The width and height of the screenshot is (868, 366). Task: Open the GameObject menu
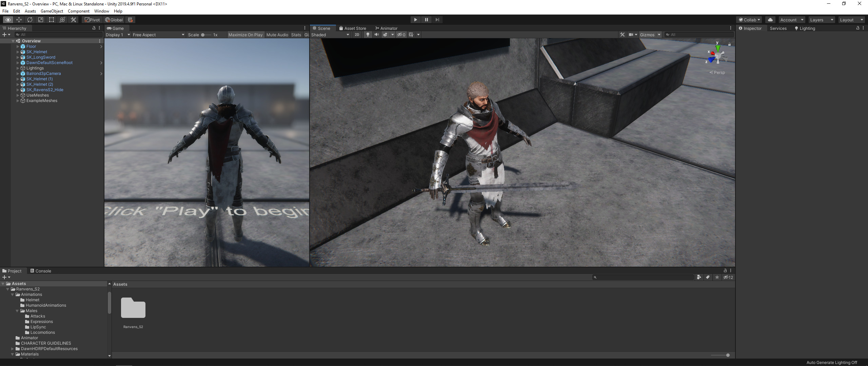coord(52,11)
